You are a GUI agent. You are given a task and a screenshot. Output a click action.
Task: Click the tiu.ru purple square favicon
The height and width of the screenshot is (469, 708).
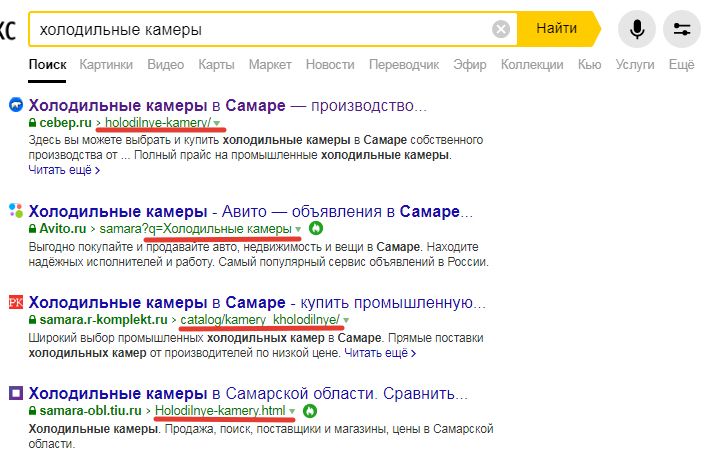[x=16, y=393]
